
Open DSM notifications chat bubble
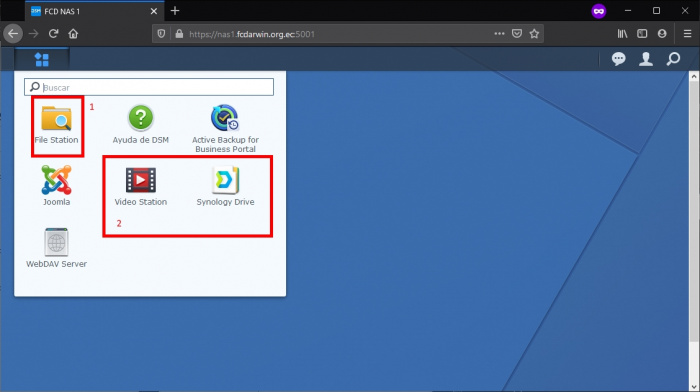click(x=618, y=59)
